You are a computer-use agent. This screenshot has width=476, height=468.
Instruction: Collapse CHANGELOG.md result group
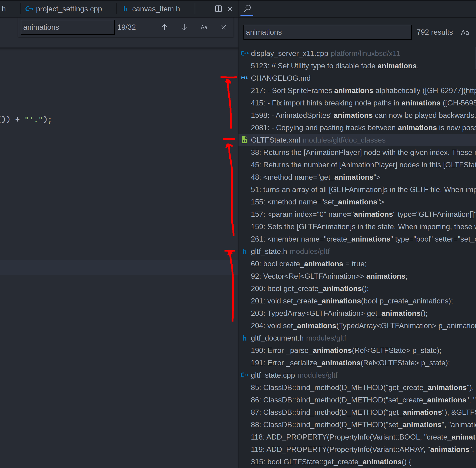pos(281,78)
